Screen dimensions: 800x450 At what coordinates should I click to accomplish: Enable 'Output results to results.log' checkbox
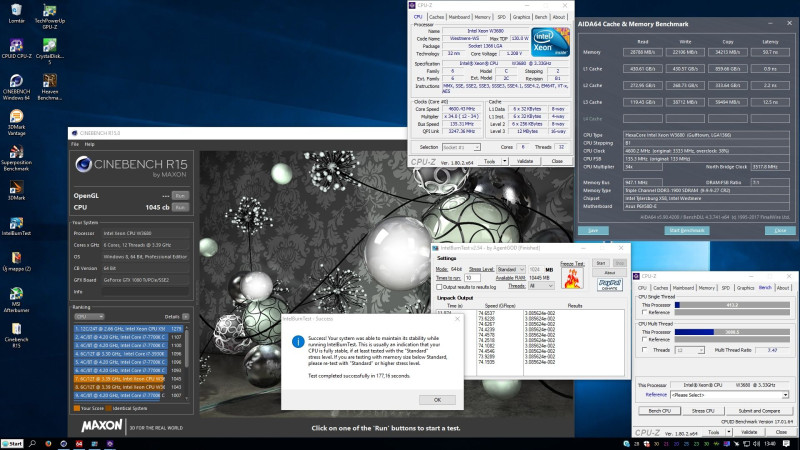click(x=439, y=287)
